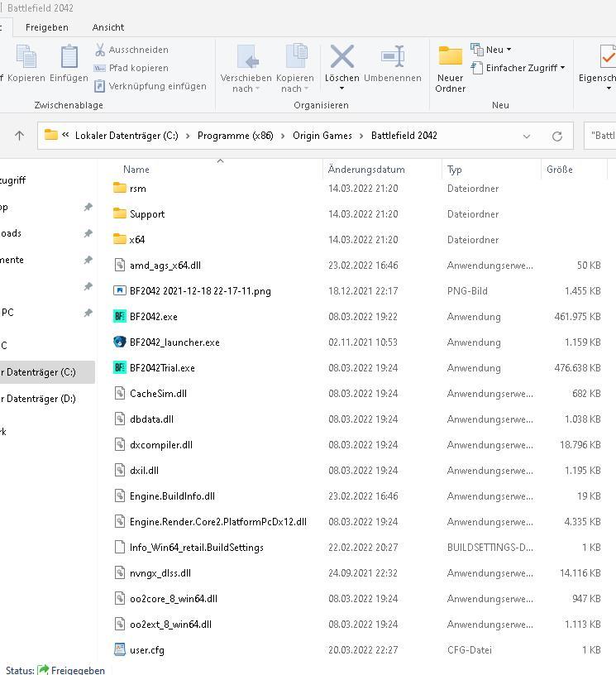Click date 20.03.2022 22:27 cell

click(363, 650)
